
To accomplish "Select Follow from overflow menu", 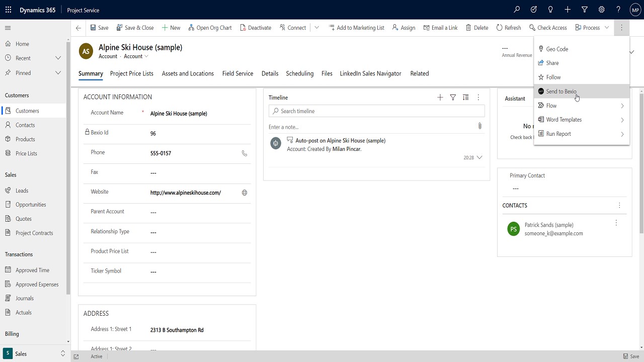I will (582, 77).
